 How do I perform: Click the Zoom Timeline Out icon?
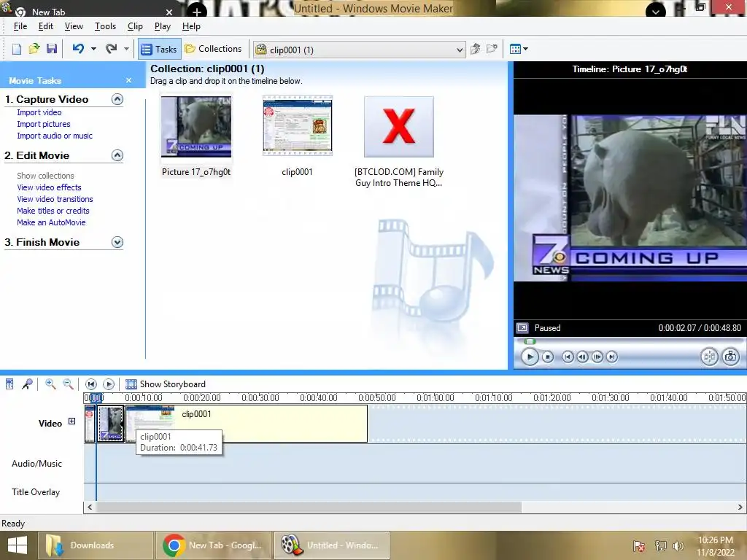click(x=68, y=384)
